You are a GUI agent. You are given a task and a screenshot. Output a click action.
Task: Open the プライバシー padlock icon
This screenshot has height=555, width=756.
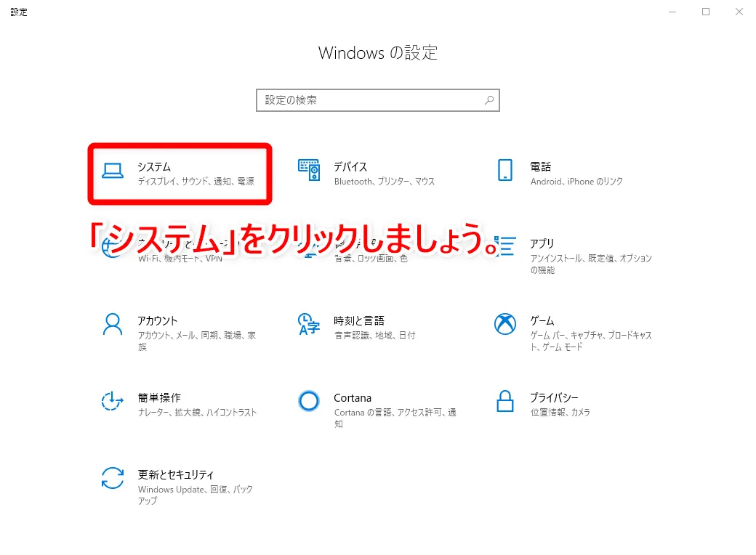click(x=504, y=401)
